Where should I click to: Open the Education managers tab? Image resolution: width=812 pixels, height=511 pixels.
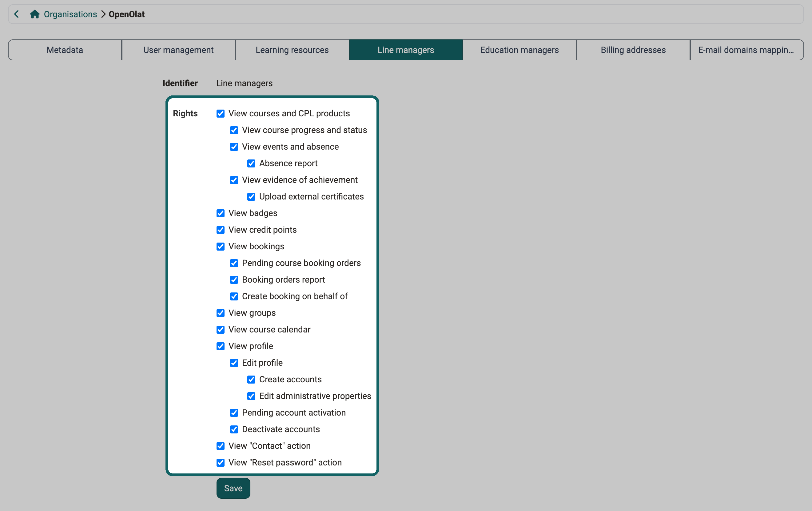tap(519, 50)
